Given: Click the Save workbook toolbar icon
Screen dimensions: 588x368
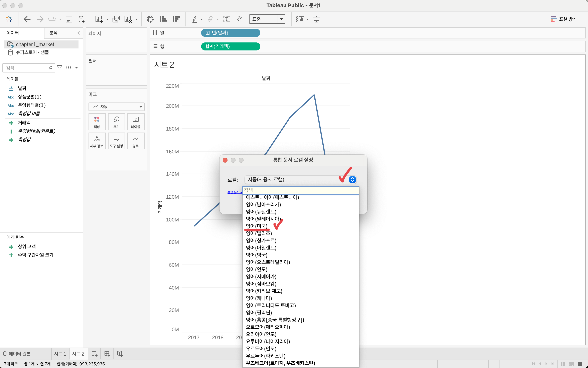Looking at the screenshot, I should [69, 19].
